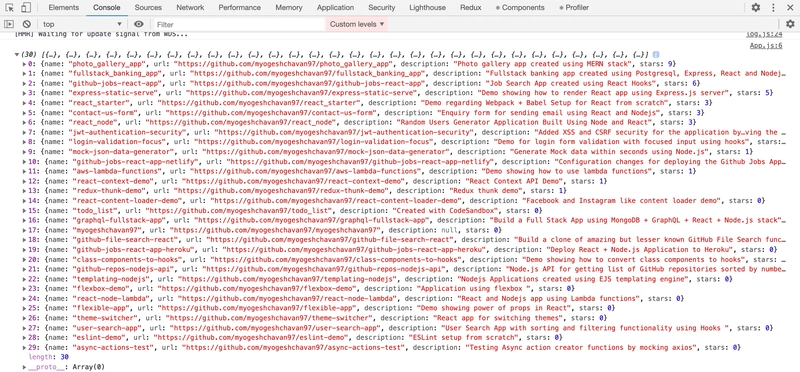
Task: Expand the __proto__ Array(0) entry
Action: [24, 367]
